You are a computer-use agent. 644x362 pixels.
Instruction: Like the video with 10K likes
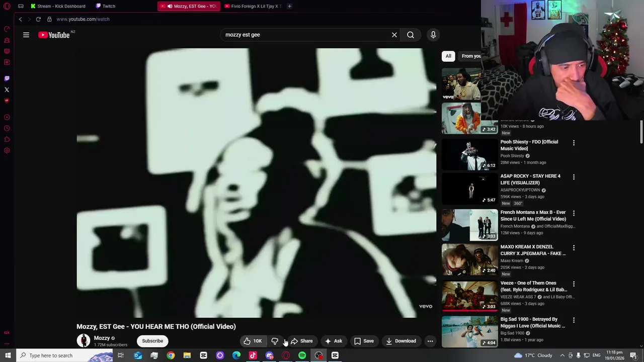(x=253, y=341)
